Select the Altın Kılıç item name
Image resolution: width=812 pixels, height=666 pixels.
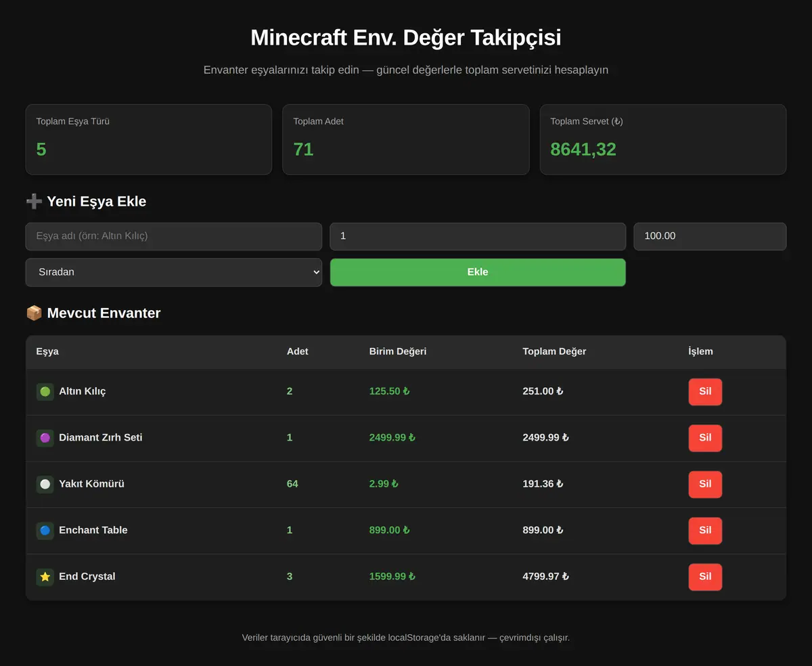(83, 391)
